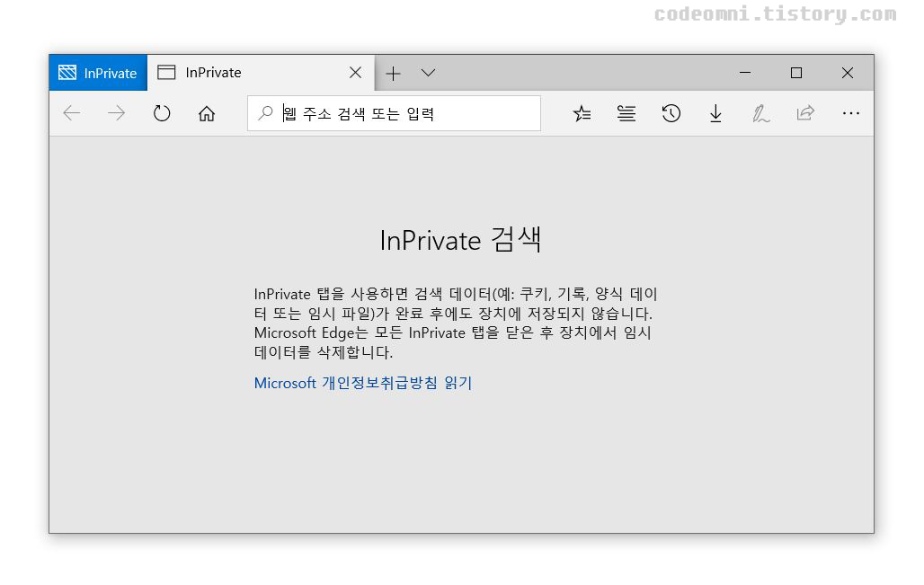Refresh the page with reload icon
Screen dimensions: 924x585
(x=162, y=113)
